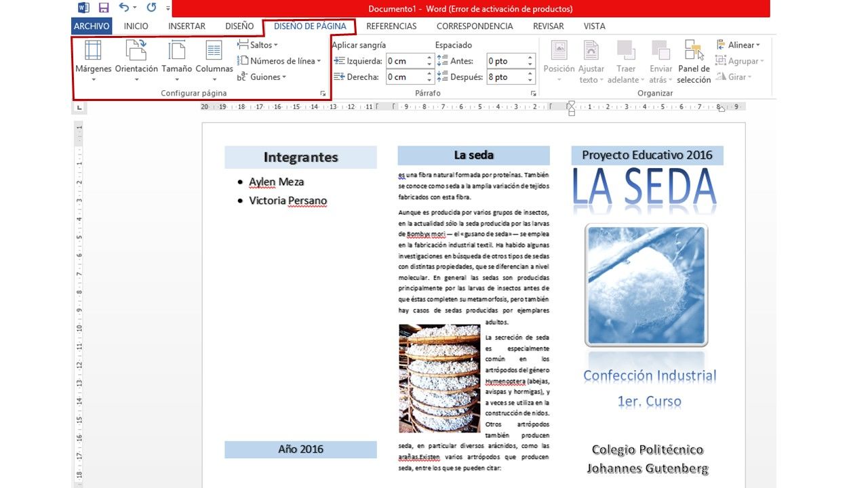
Task: Open the ARCHIVO file menu
Action: (91, 26)
